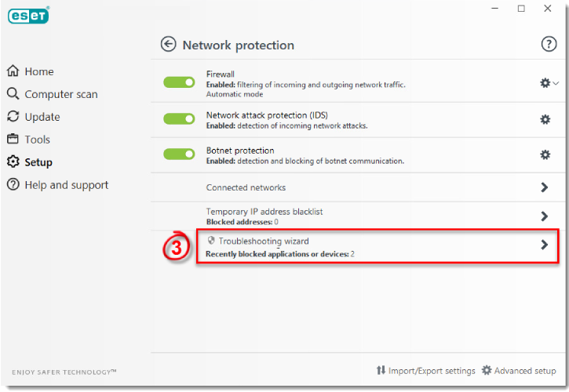Viewport: 569px width, 392px height.
Task: Go back using the circled arrow icon
Action: [x=169, y=44]
